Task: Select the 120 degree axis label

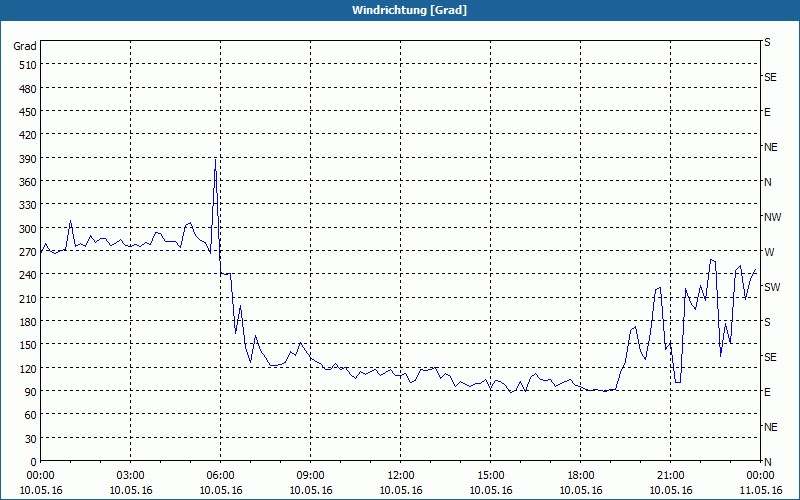Action: coord(28,369)
